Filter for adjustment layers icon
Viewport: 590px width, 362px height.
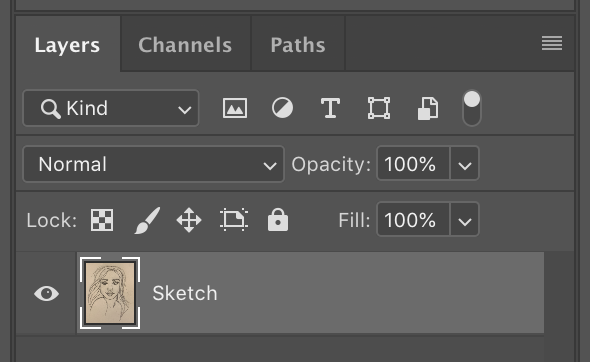(x=282, y=108)
